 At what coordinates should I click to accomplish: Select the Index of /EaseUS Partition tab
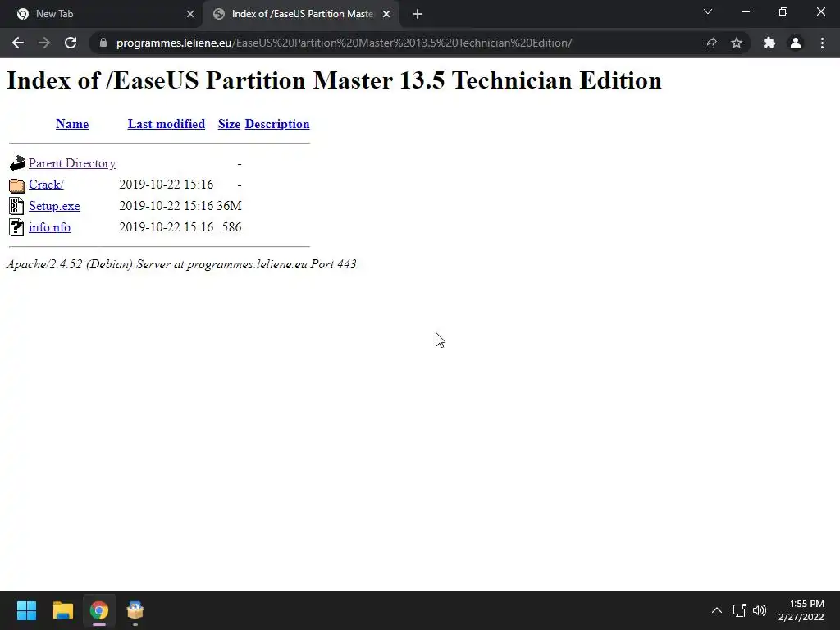(301, 14)
